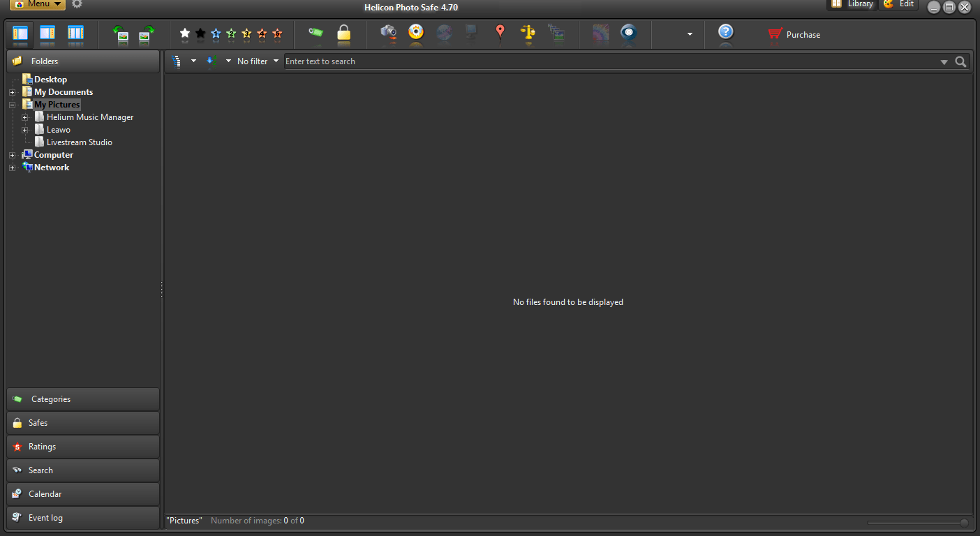This screenshot has height=536, width=980.
Task: Open the Search panel
Action: point(83,470)
